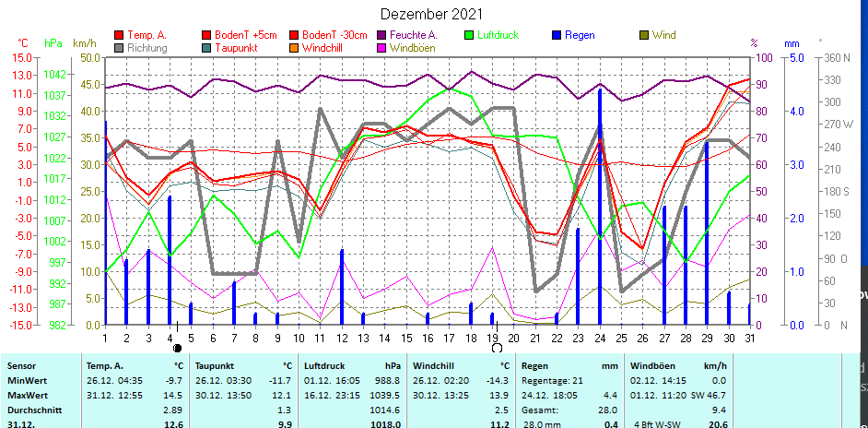Click the Regentage: 21 cell in table
The height and width of the screenshot is (428, 868).
[x=552, y=380]
